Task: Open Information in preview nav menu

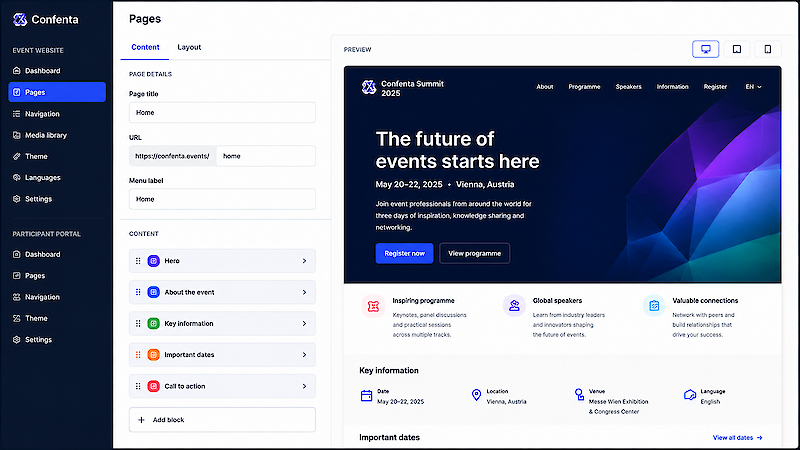Action: pos(672,87)
